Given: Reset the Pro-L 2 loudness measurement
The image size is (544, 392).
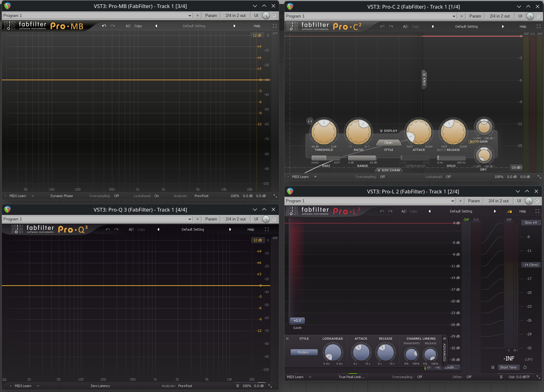Looking at the screenshot, I should click(x=525, y=367).
